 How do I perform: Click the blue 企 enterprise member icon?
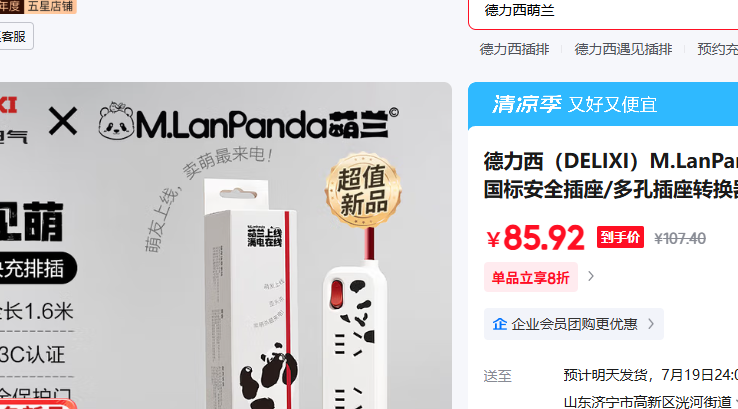499,324
